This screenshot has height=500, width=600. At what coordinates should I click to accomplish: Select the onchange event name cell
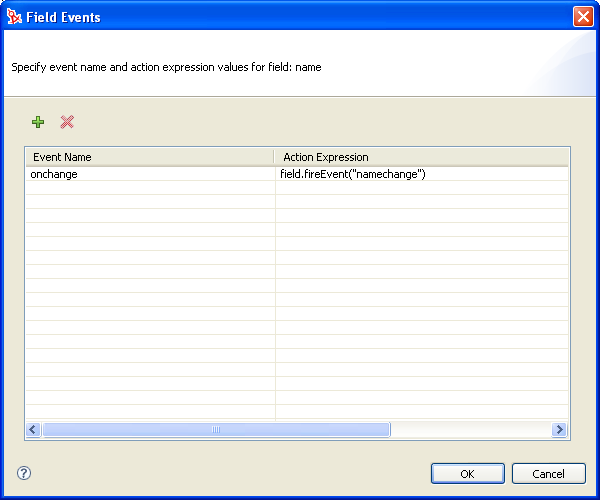coord(150,174)
